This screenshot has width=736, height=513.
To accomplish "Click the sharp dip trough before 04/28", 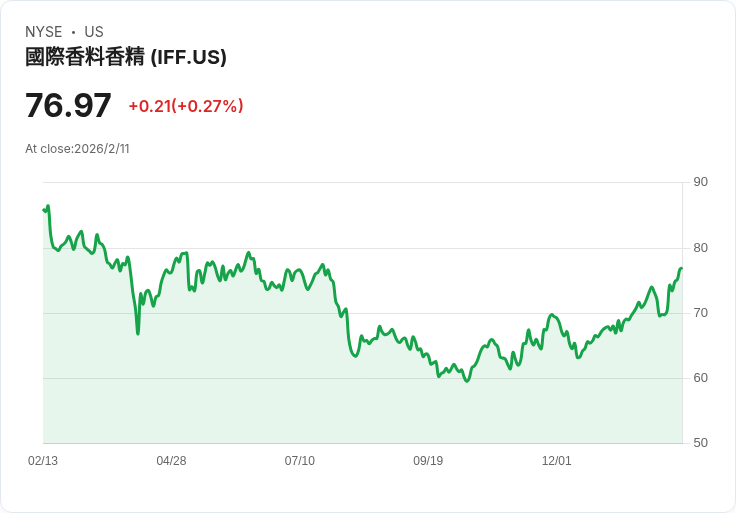I will click(138, 333).
